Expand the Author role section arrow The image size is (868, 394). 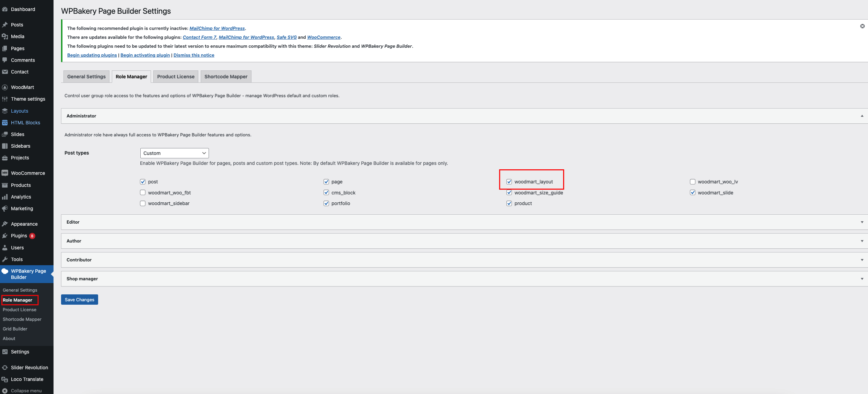[x=862, y=241]
